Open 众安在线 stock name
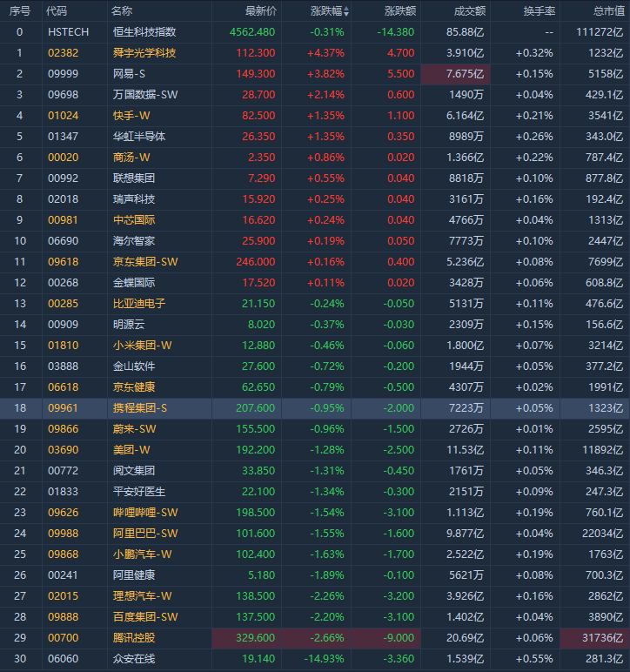The height and width of the screenshot is (672, 630). point(134,659)
